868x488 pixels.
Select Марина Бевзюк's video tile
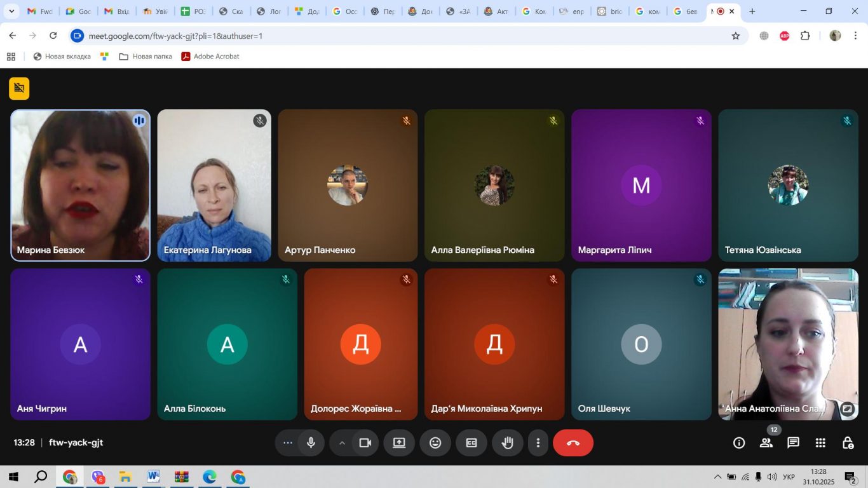click(81, 186)
